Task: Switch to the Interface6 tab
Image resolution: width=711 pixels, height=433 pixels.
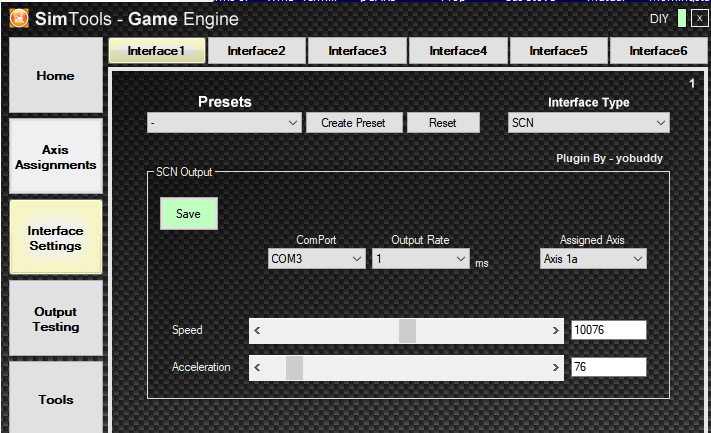Action: (x=658, y=51)
